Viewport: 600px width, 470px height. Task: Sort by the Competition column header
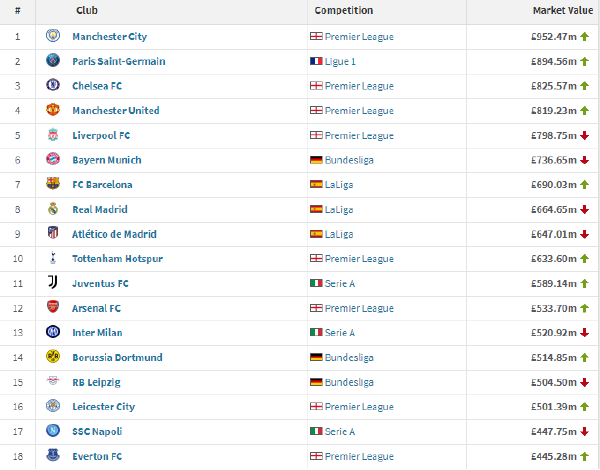[x=344, y=10]
